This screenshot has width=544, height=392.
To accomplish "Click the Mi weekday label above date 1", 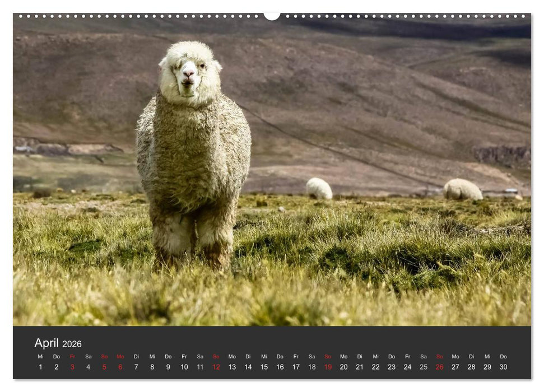I will pyautogui.click(x=40, y=355).
